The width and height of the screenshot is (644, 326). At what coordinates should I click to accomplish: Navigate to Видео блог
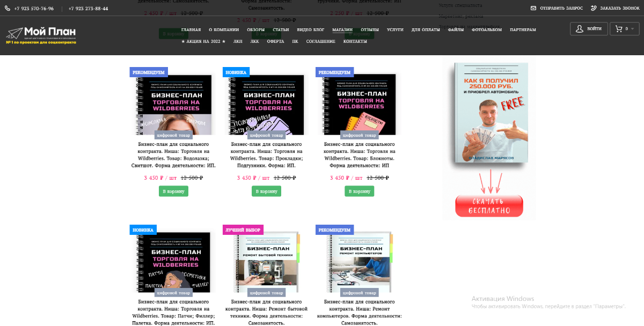click(311, 30)
